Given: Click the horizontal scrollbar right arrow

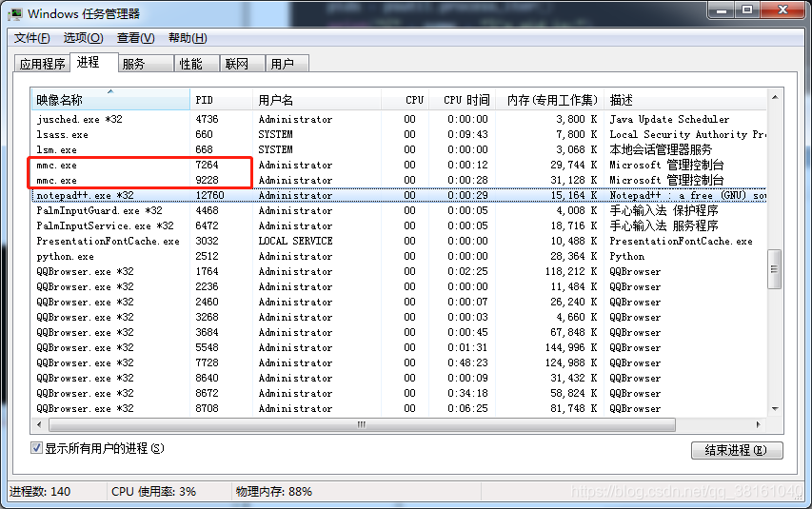Looking at the screenshot, I should click(x=758, y=424).
